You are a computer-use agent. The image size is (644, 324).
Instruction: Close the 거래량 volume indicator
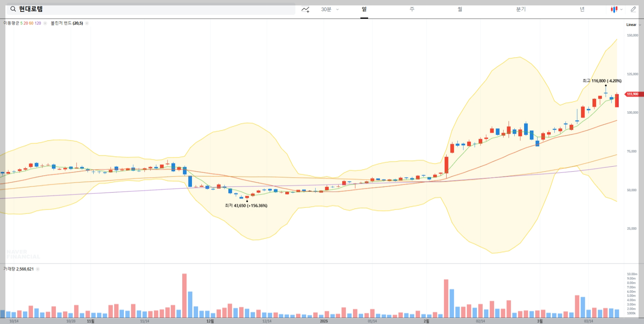[x=38, y=269]
